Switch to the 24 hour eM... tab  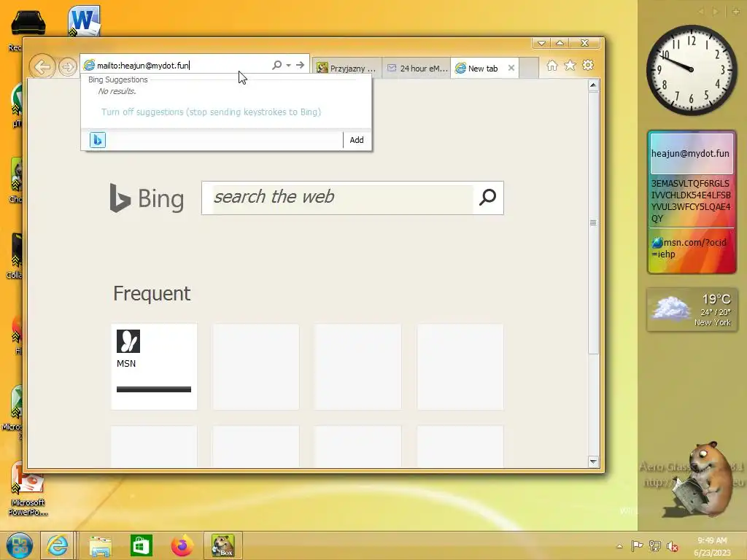(x=417, y=68)
